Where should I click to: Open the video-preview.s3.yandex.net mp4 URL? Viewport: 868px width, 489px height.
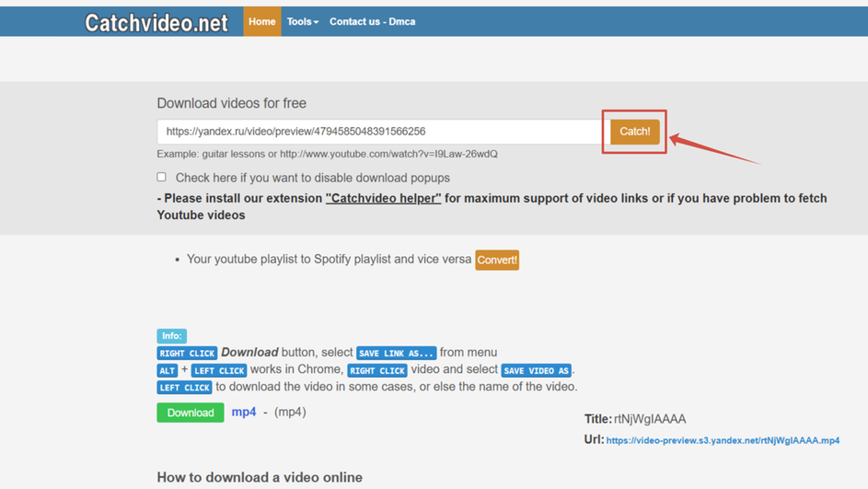723,440
